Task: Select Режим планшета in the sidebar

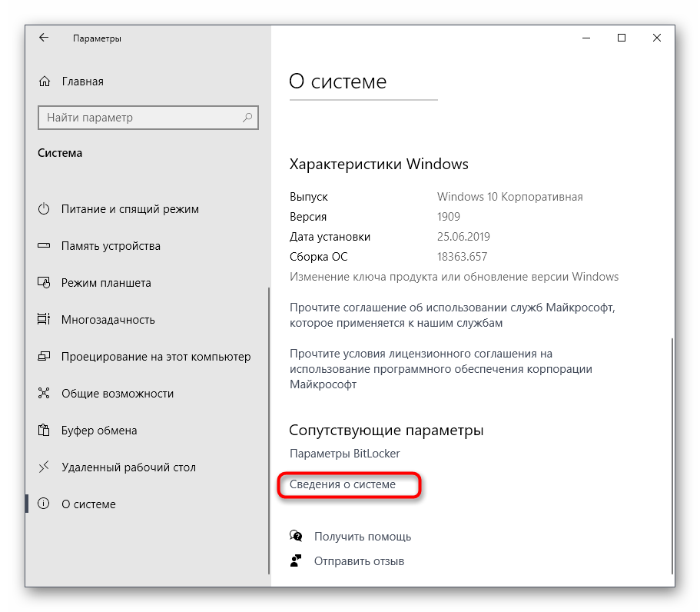Action: point(106,283)
